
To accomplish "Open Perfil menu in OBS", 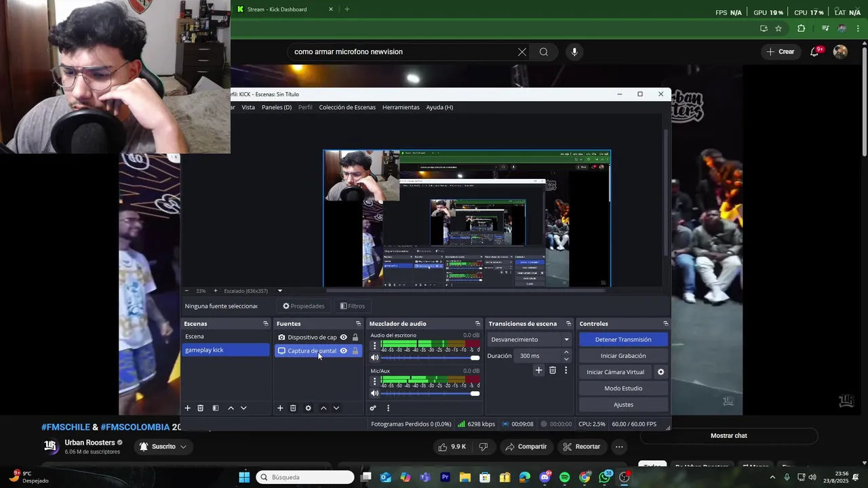I will coord(305,107).
